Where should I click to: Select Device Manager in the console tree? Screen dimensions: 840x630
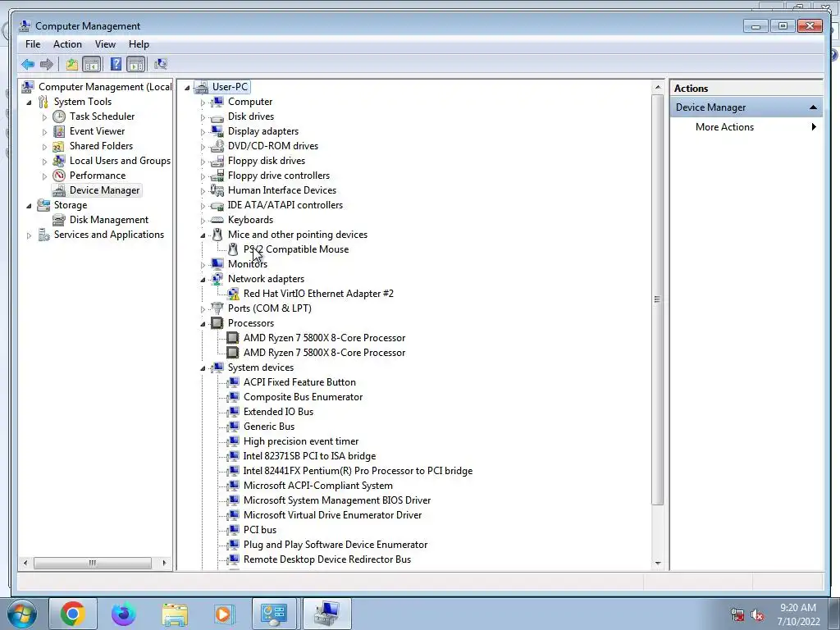tap(104, 190)
